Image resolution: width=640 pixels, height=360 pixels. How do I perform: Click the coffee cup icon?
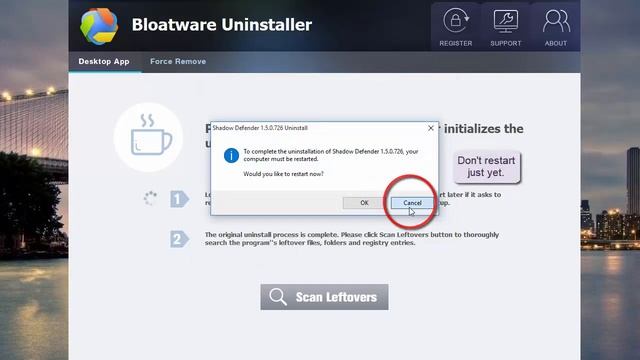click(x=149, y=137)
